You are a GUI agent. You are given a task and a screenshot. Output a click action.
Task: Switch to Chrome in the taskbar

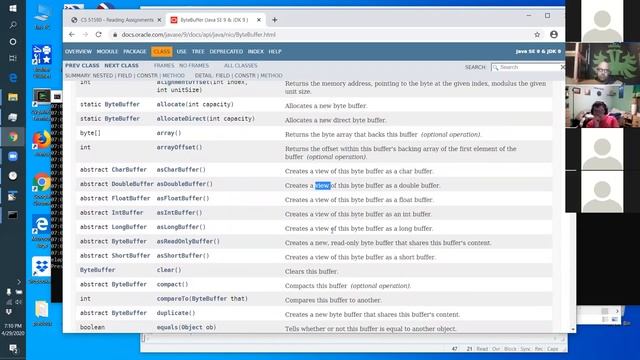pos(13,137)
